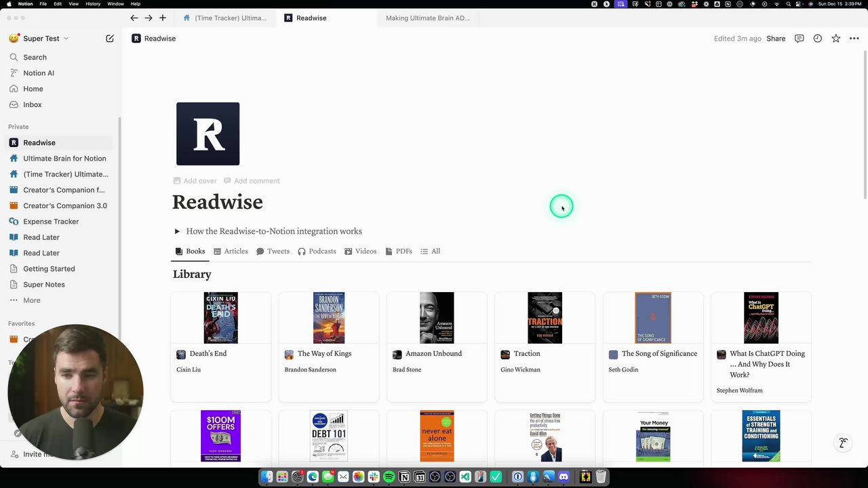Navigate back with the left arrow
This screenshot has height=488, width=868.
coord(134,18)
